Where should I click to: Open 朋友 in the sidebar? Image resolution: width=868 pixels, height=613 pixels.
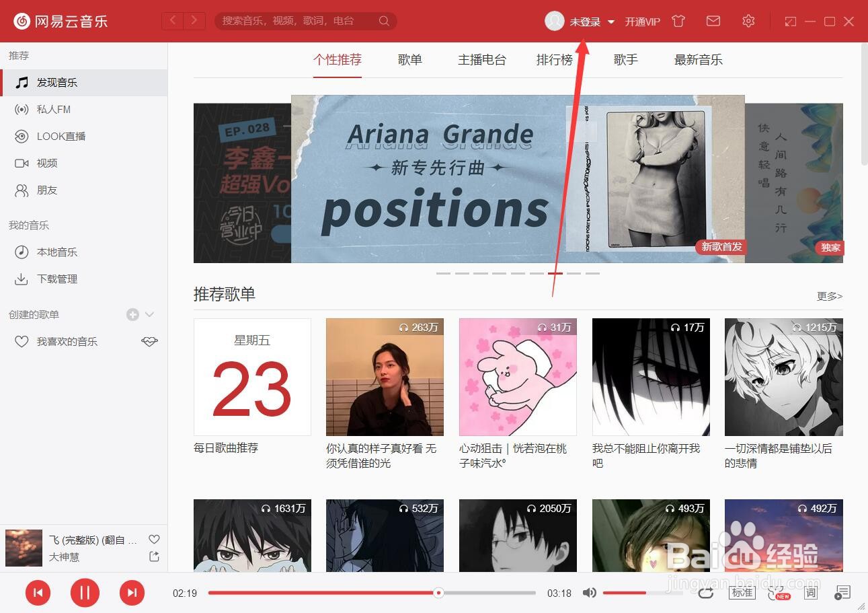coord(83,190)
